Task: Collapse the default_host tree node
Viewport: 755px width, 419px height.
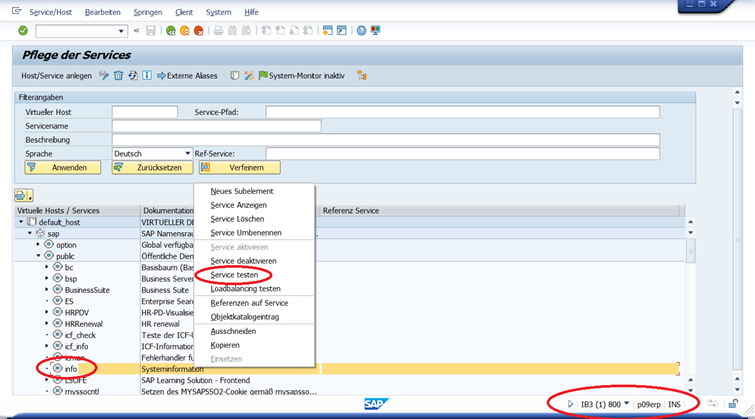Action: 21,222
